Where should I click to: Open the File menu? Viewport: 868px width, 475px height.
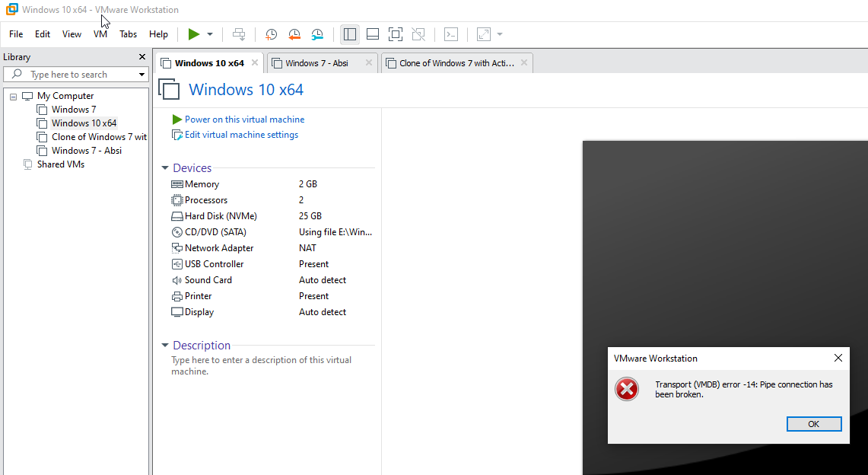click(16, 34)
